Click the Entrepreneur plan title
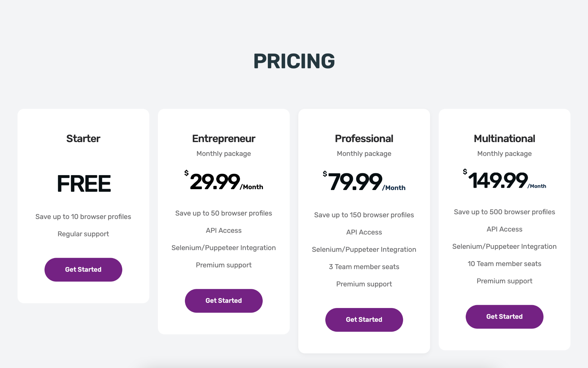This screenshot has height=368, width=588. pos(224,139)
